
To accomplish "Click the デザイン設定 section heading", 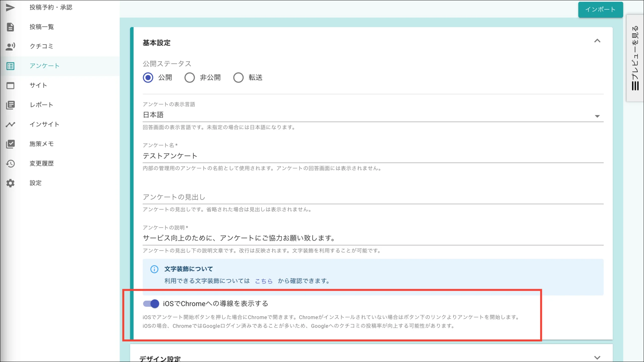I will pyautogui.click(x=160, y=358).
